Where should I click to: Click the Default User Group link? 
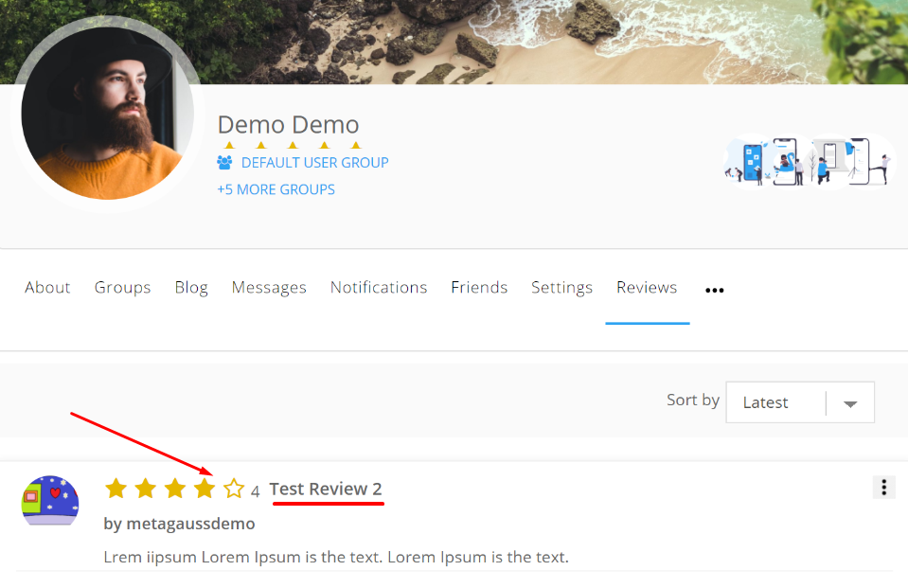pyautogui.click(x=315, y=163)
